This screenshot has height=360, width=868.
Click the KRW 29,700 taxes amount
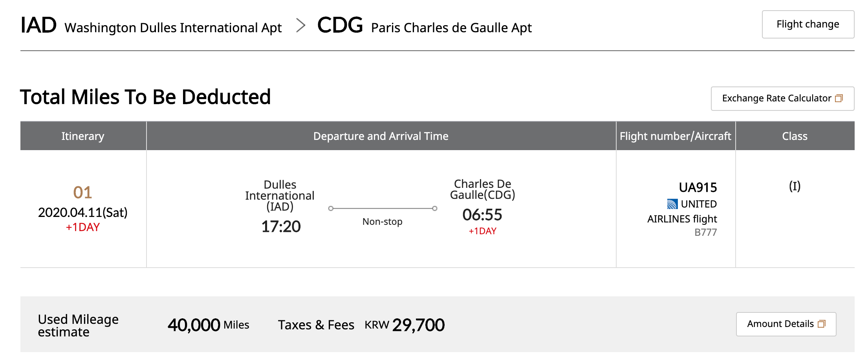click(x=405, y=325)
